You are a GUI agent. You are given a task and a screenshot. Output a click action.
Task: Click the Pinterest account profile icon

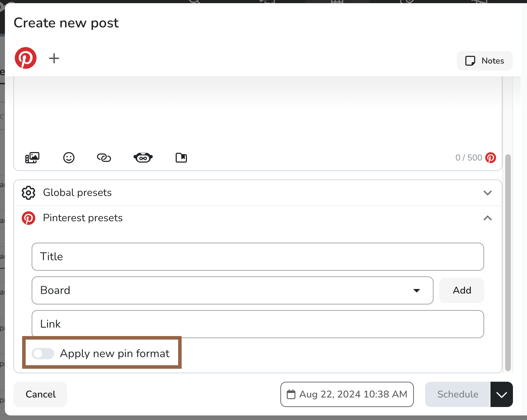[x=26, y=58]
